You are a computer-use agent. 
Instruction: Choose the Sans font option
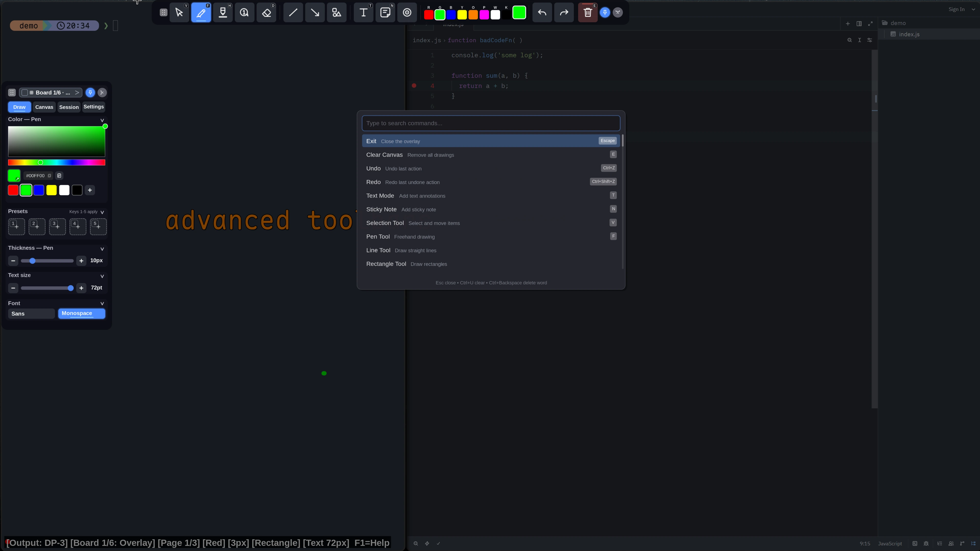tap(31, 314)
